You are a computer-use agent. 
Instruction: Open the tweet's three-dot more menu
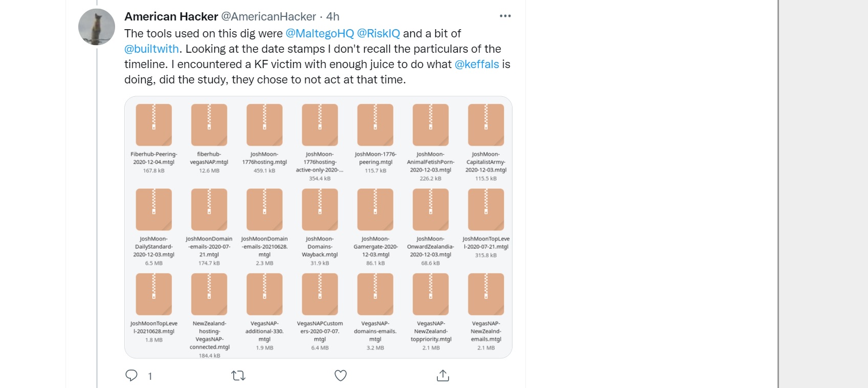click(x=505, y=16)
